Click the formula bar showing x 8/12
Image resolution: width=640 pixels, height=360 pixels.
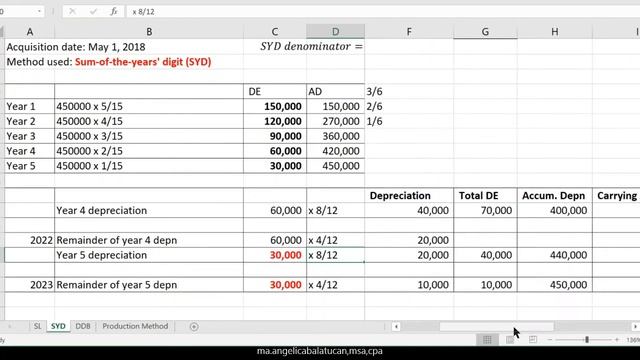tap(383, 11)
